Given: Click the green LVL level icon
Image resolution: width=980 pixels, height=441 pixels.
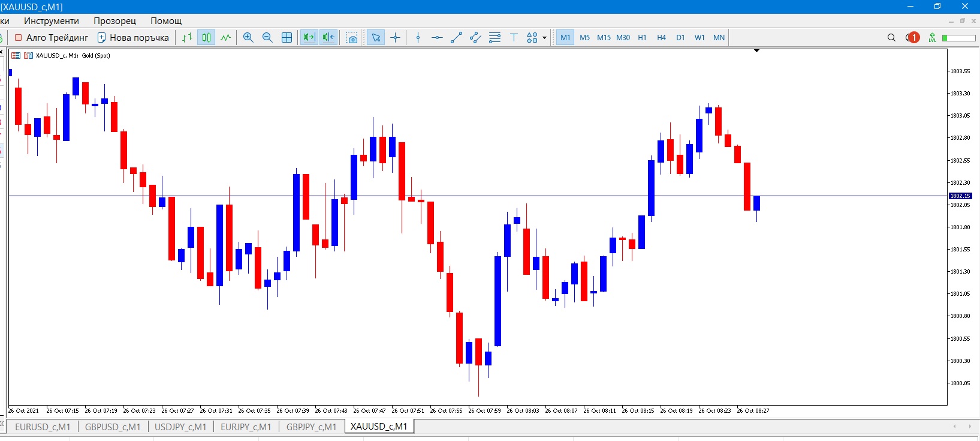Looking at the screenshot, I should pyautogui.click(x=932, y=37).
